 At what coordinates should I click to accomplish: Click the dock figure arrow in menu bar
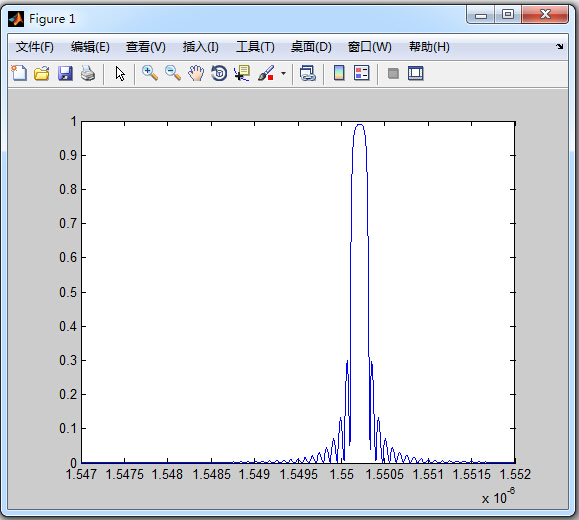560,47
